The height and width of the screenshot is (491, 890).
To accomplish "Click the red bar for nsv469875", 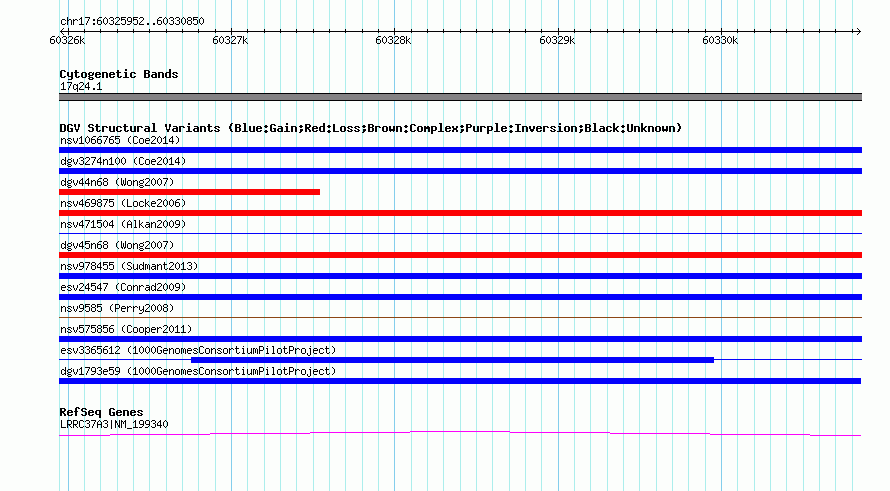I will tap(460, 213).
